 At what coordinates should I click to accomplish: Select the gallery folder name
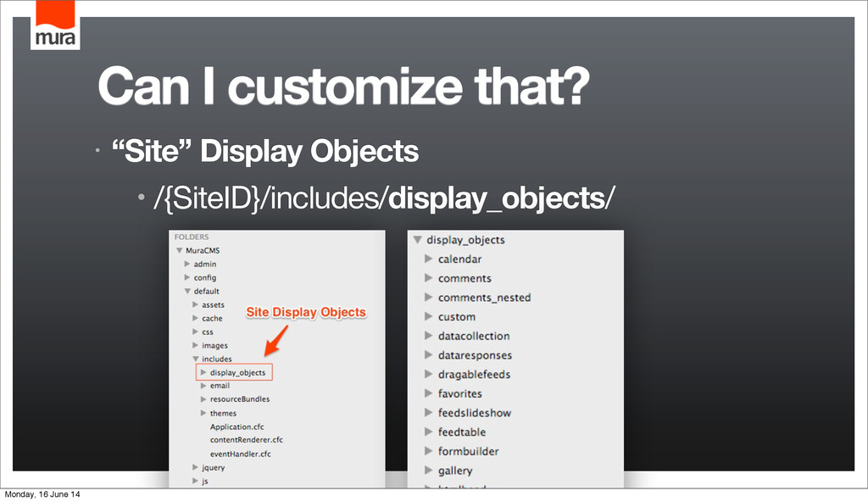(455, 471)
